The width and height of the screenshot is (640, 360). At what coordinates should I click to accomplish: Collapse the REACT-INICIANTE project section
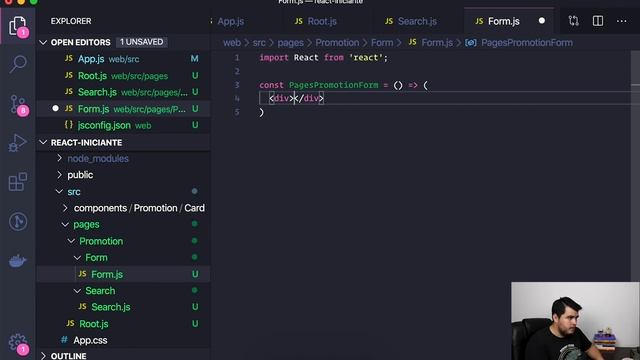[43, 142]
